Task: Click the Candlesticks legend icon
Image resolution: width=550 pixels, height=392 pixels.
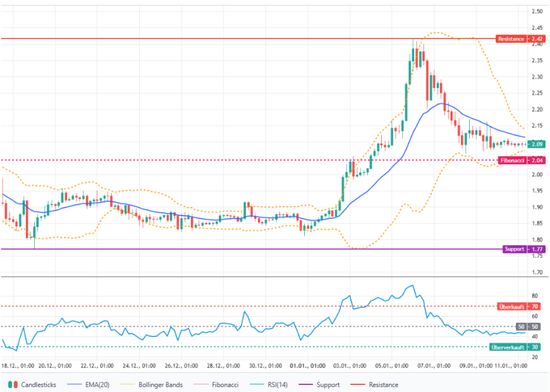Action: 12,384
